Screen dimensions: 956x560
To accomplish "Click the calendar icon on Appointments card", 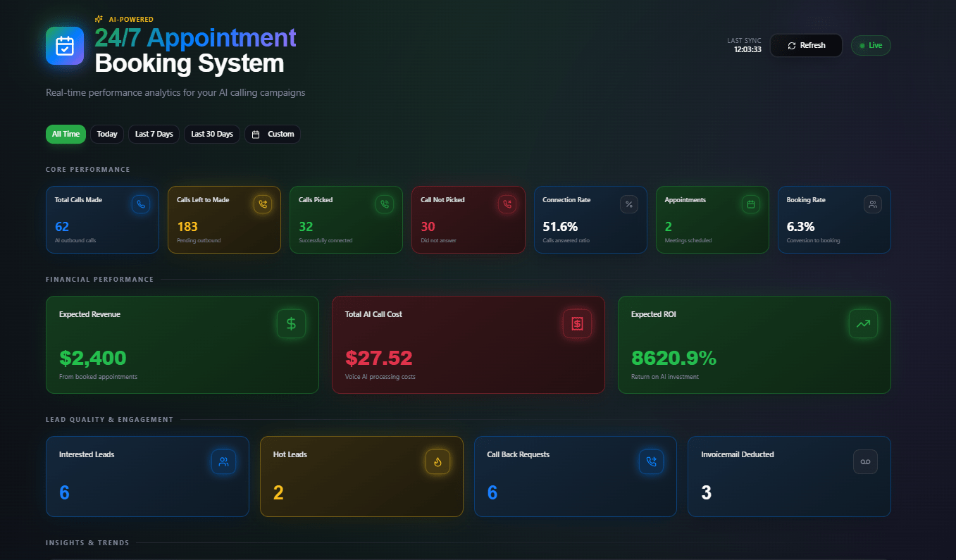I will click(751, 204).
